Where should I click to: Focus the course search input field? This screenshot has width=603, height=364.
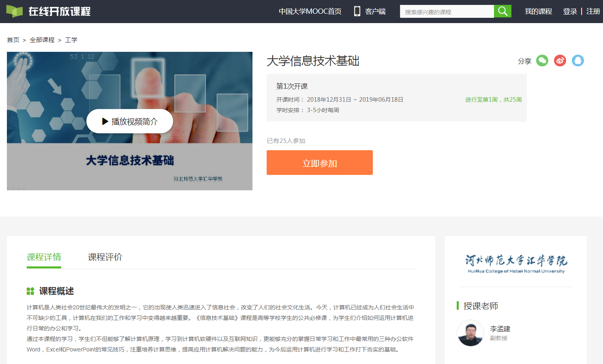click(447, 12)
